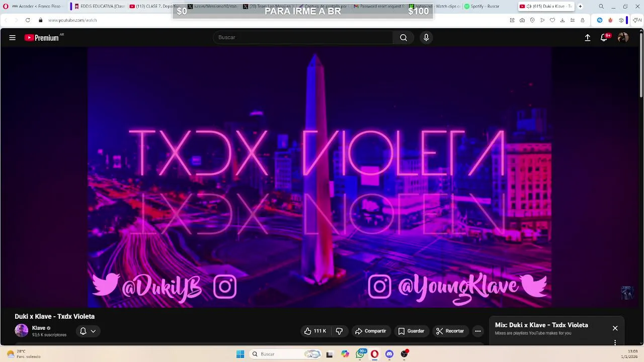Open WhatsApp from taskbar

point(360,354)
